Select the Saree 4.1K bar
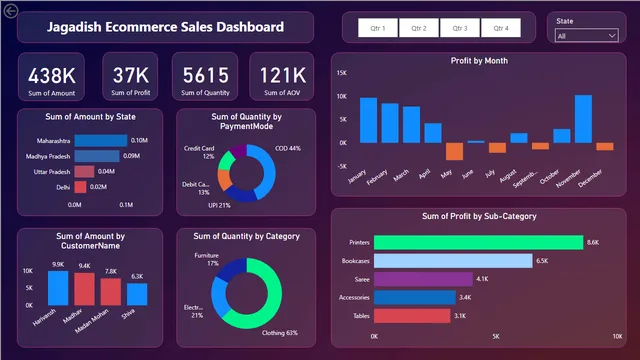 [423, 279]
